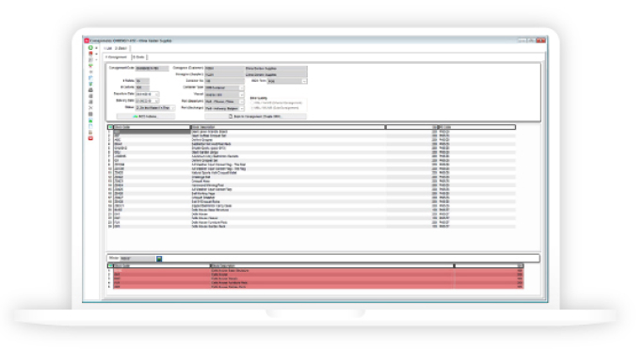Viewport: 644px width, 350px height.
Task: Click the green checkmark icon in the left sidebar
Action: 90,84
